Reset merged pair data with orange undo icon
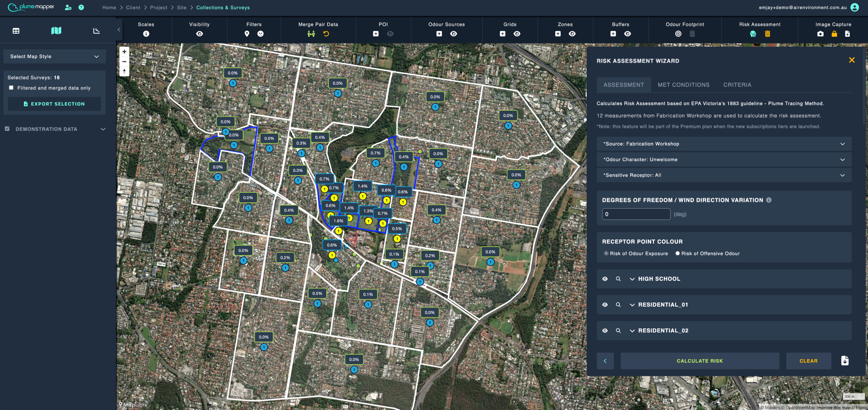This screenshot has height=410, width=868. pos(326,34)
